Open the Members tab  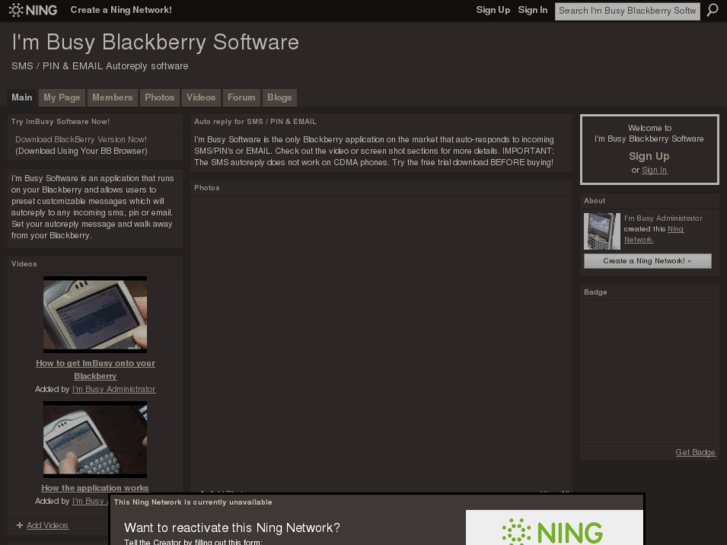[x=112, y=97]
